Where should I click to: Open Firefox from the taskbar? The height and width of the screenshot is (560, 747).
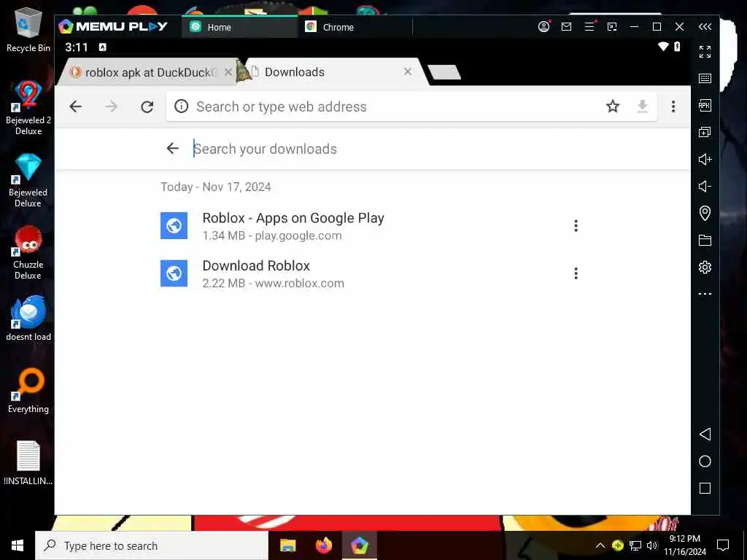point(324,545)
